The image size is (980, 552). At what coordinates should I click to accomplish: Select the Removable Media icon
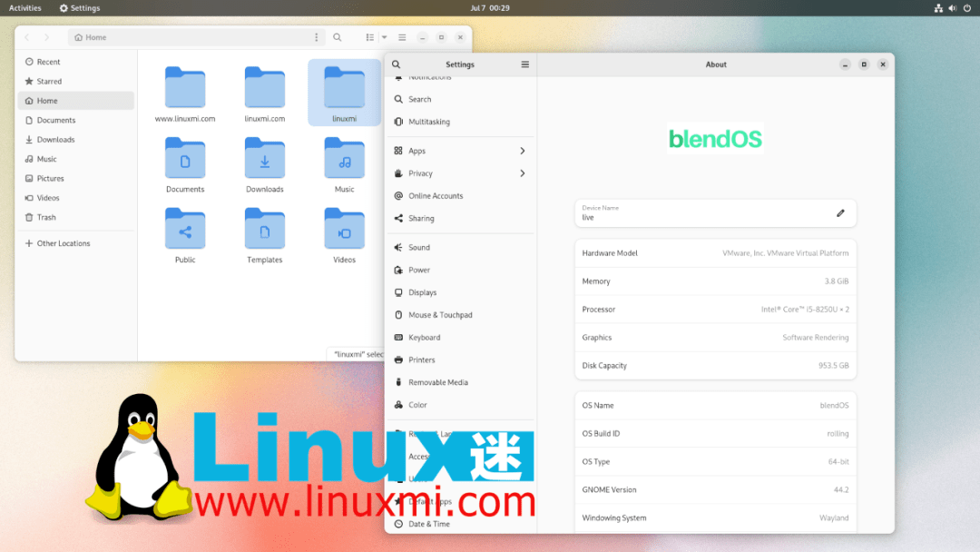pyautogui.click(x=400, y=382)
